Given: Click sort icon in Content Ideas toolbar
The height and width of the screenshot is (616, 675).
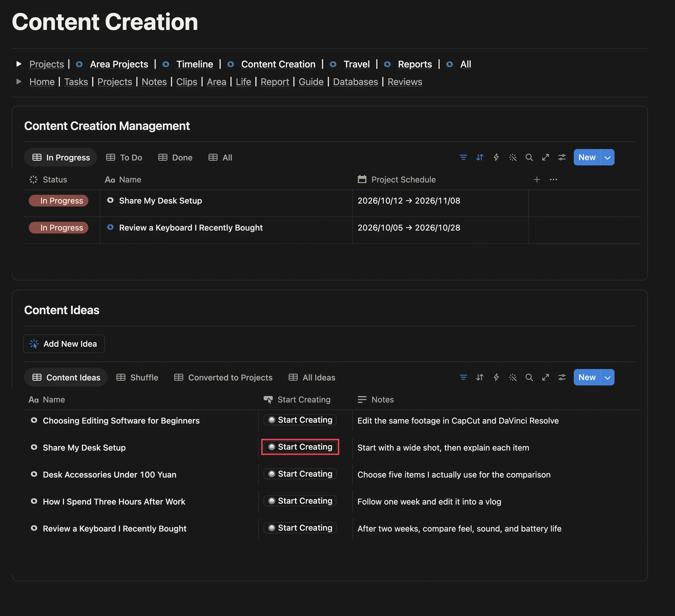Looking at the screenshot, I should [480, 377].
